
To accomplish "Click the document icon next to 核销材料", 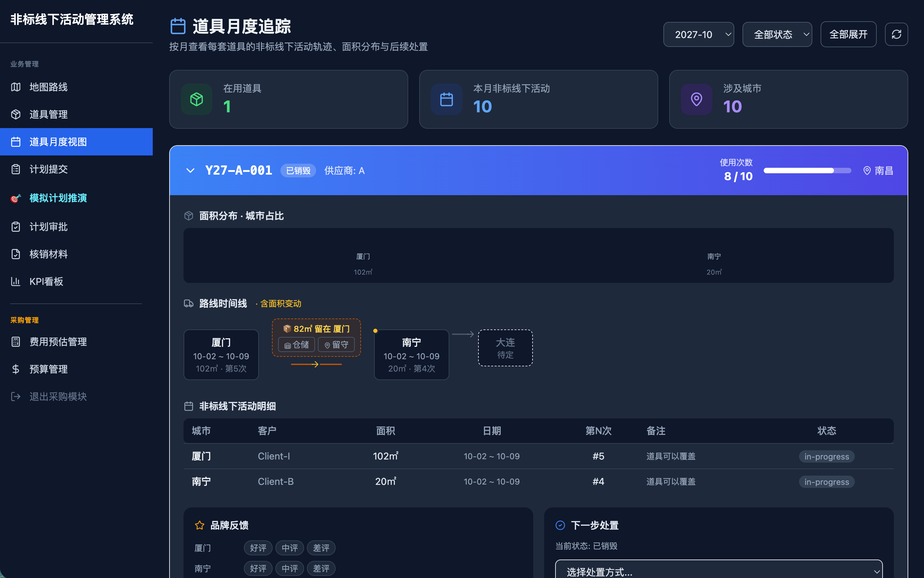I will 16,254.
